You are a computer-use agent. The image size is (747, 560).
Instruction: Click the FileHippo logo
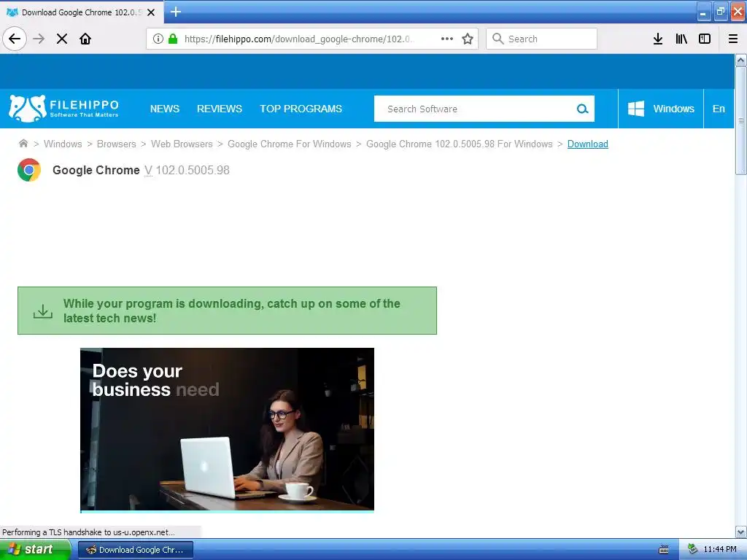(x=64, y=109)
